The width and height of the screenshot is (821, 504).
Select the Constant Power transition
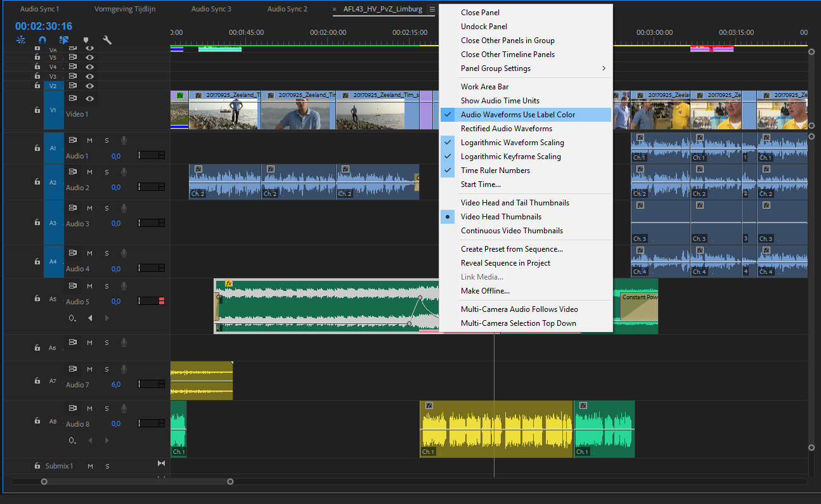(x=639, y=306)
